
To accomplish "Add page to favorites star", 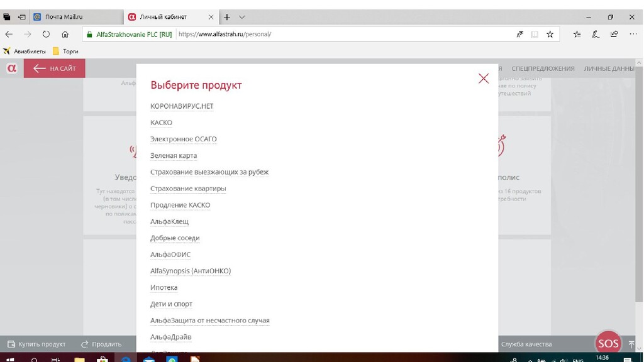I will point(550,35).
